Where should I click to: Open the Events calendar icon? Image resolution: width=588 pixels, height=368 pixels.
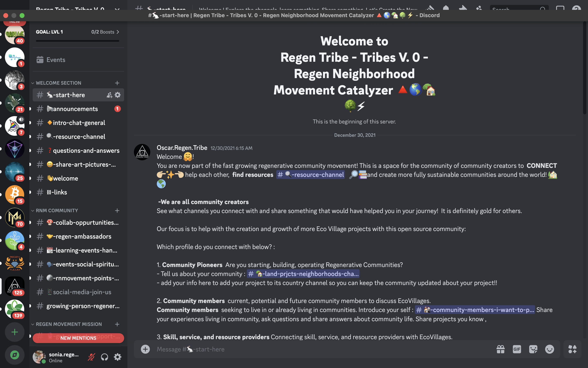click(x=40, y=60)
